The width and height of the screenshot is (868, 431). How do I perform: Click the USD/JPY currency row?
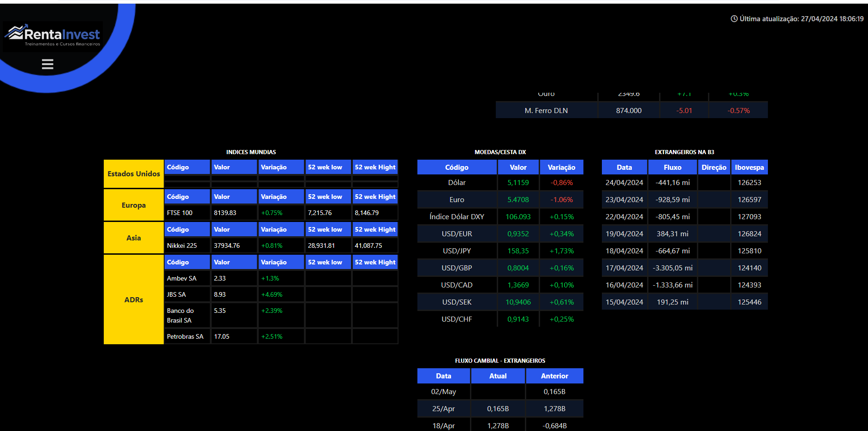(457, 251)
